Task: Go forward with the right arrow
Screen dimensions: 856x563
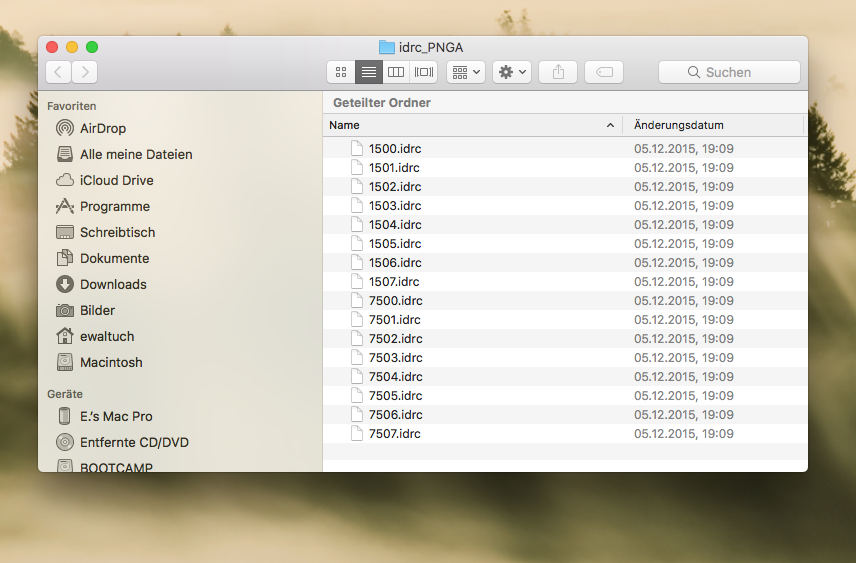Action: coord(85,72)
